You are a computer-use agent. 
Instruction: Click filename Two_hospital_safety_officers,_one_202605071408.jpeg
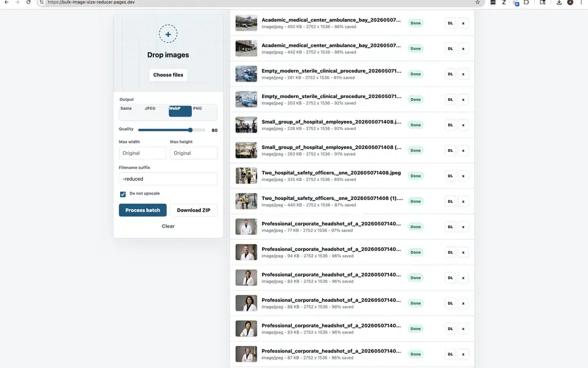coord(331,173)
